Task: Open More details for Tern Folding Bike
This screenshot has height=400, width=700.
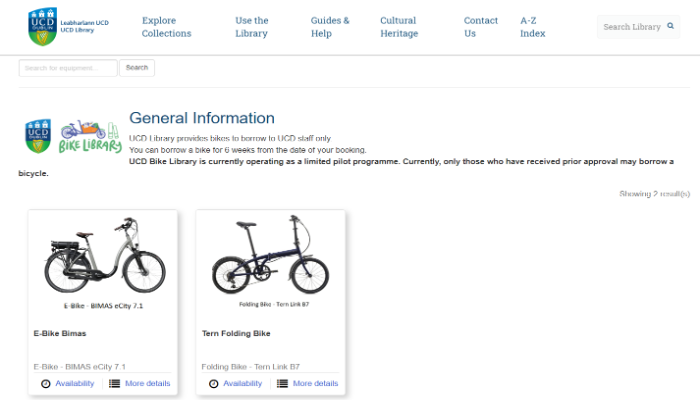Action: tap(315, 383)
